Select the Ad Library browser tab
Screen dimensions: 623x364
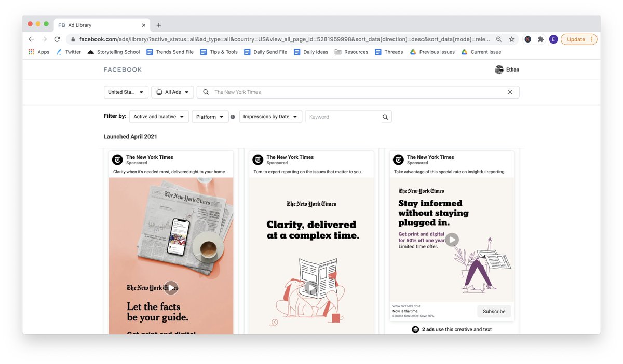coord(102,25)
